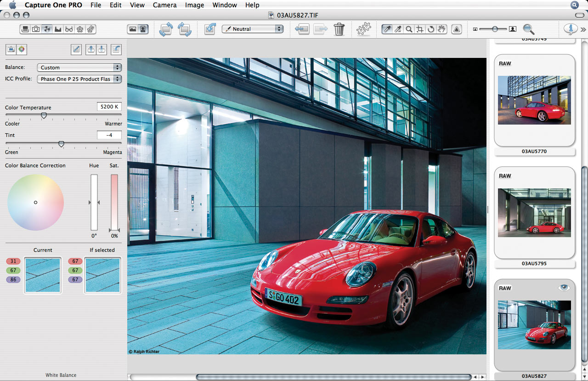588x381 pixels.
Task: Toggle the exposure warning triangle button
Action: point(456,29)
